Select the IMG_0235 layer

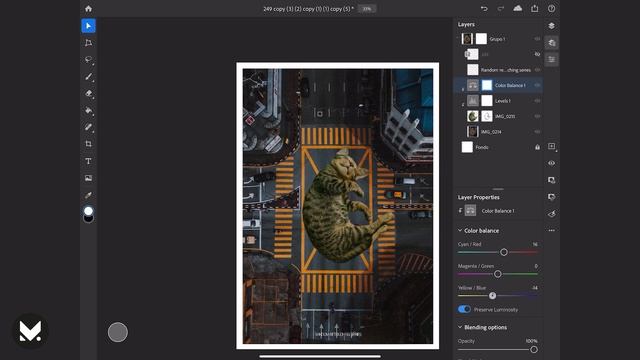[498, 116]
